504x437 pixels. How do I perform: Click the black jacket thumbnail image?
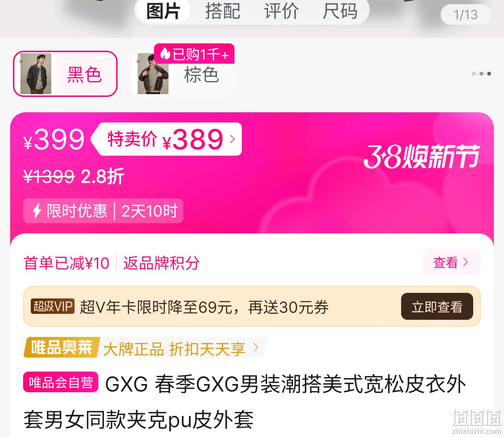tap(36, 74)
